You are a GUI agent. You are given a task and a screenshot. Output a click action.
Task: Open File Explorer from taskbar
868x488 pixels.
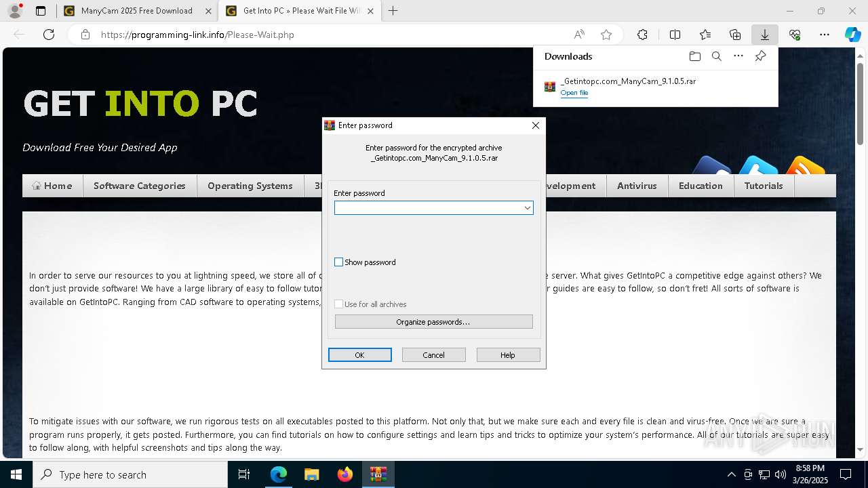point(312,474)
